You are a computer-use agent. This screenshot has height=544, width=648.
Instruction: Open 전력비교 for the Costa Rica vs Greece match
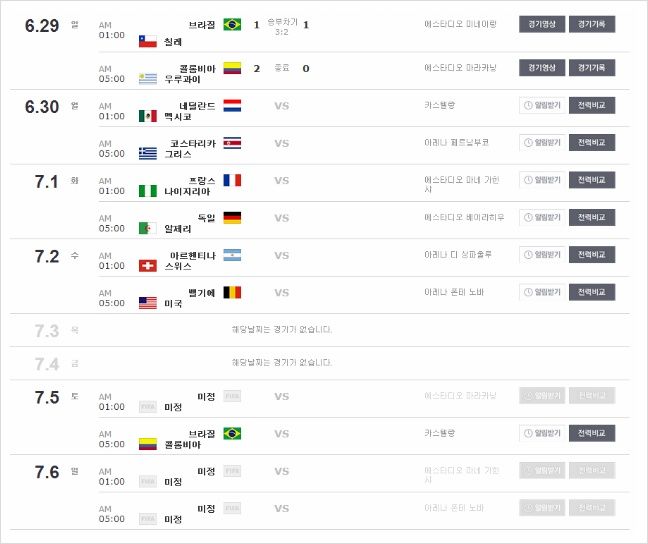point(592,143)
